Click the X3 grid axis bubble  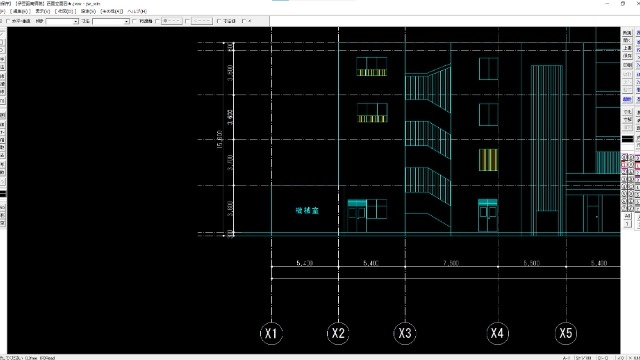point(404,333)
